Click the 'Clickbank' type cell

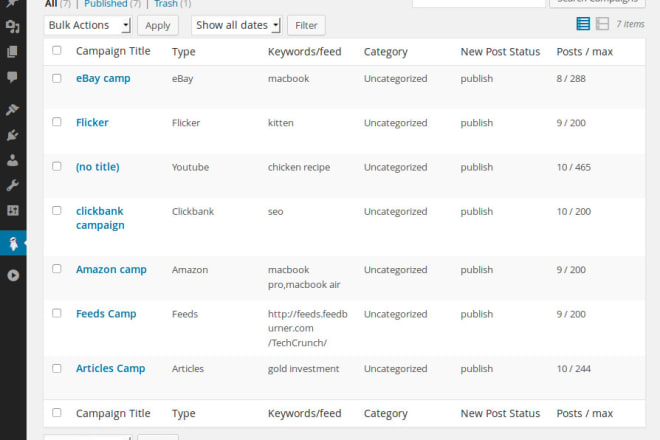point(193,211)
